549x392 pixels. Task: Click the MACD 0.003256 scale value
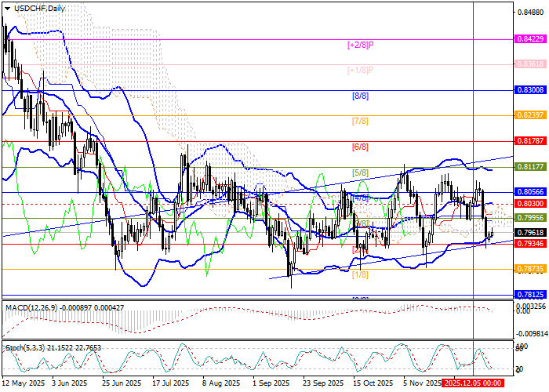pyautogui.click(x=533, y=306)
